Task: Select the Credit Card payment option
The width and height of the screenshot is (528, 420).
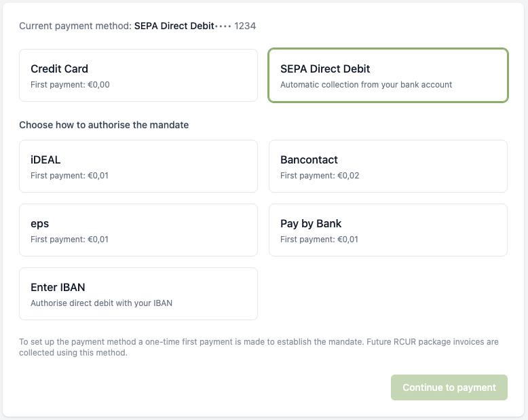Action: point(138,75)
